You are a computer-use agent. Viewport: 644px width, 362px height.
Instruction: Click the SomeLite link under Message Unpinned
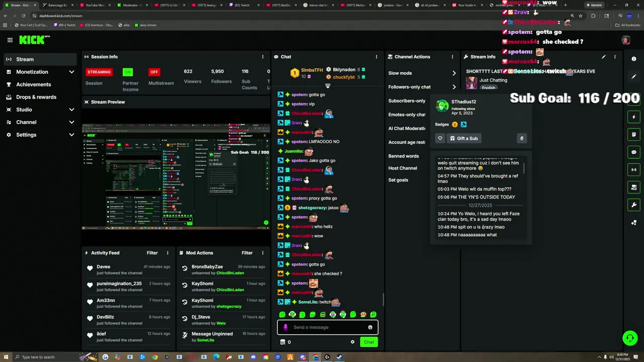(205, 340)
